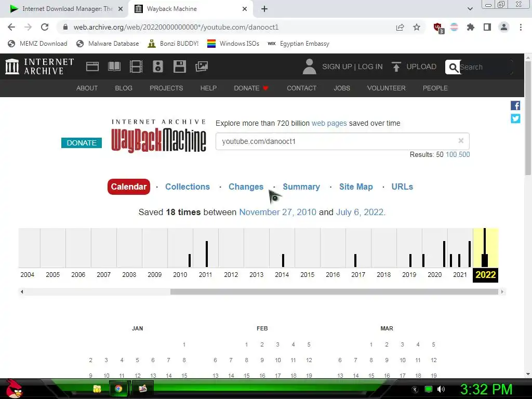This screenshot has width=532, height=399.
Task: Open the URLs view
Action: (402, 187)
